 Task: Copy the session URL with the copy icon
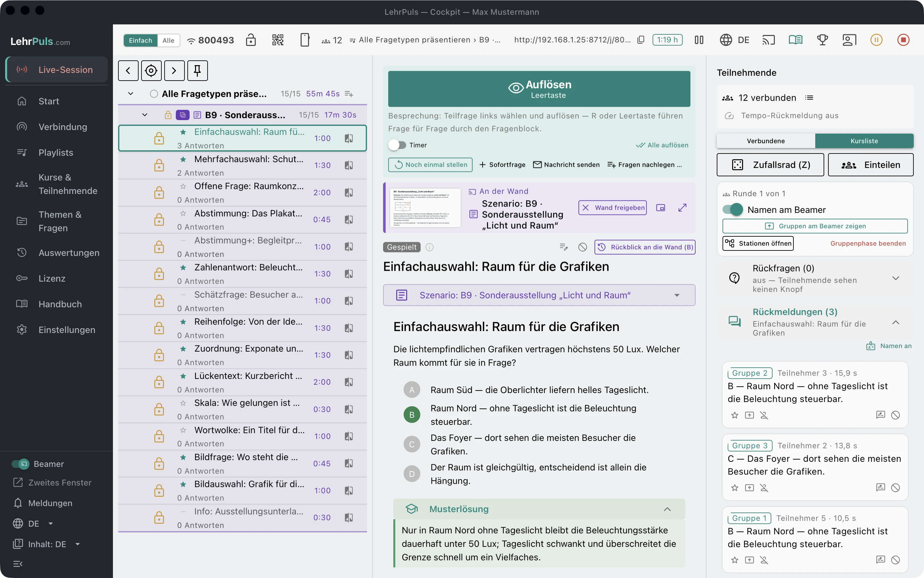[641, 40]
